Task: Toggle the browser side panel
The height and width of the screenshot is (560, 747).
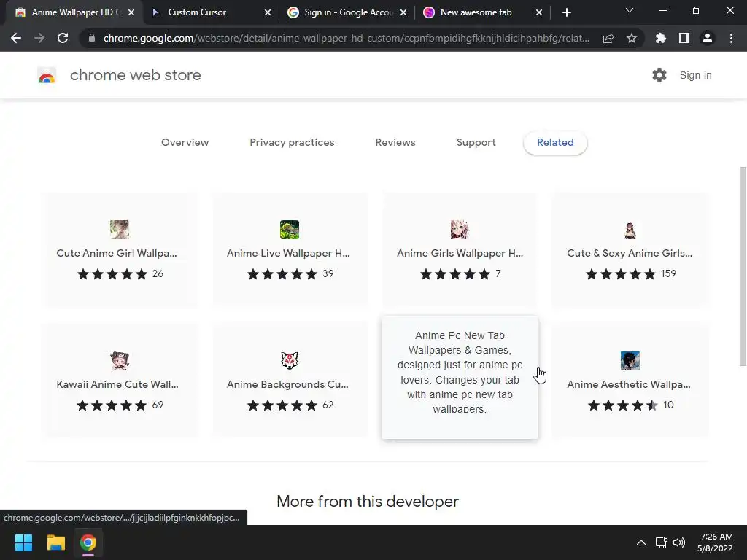Action: coord(684,38)
